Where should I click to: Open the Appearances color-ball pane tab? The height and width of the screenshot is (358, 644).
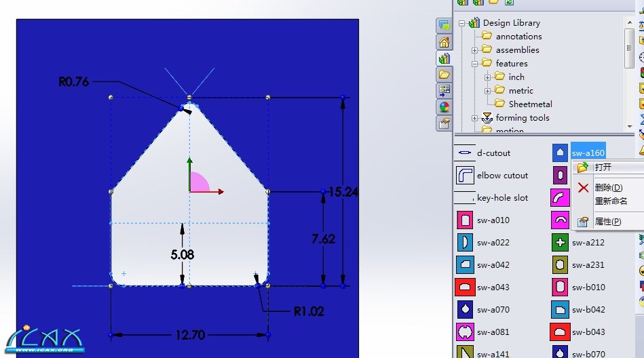444,106
